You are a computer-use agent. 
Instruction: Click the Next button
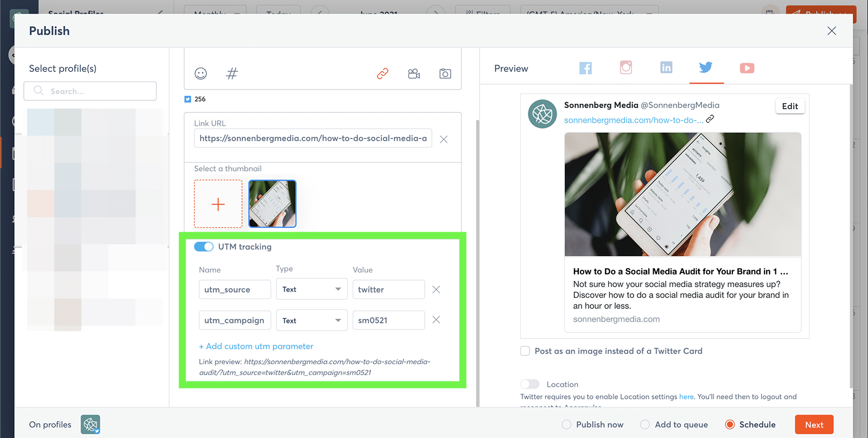814,424
